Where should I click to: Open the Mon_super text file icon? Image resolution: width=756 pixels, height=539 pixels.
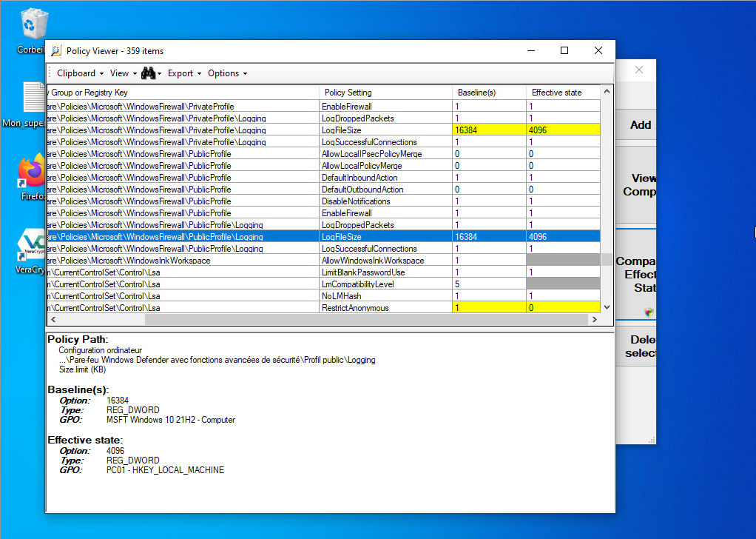[x=33, y=98]
